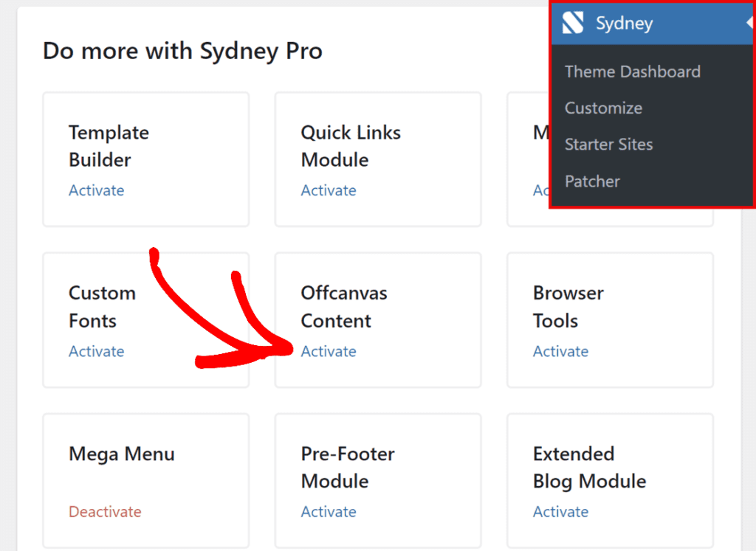Click the Browser Tools card title
Viewport: 756px width, 551px height.
point(568,307)
